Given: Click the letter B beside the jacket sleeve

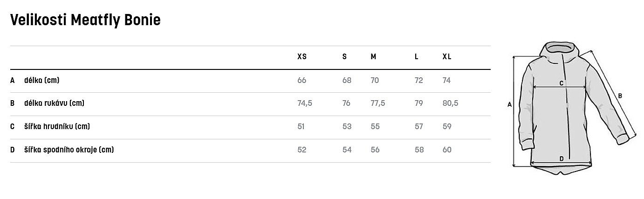Looking at the screenshot, I should pos(620,96).
